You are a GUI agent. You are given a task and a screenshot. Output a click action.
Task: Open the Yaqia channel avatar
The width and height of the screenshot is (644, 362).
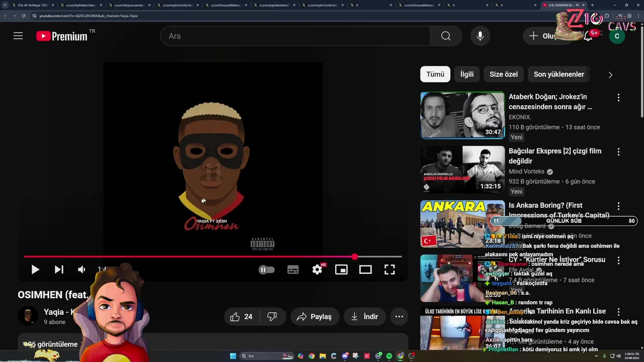pyautogui.click(x=28, y=316)
